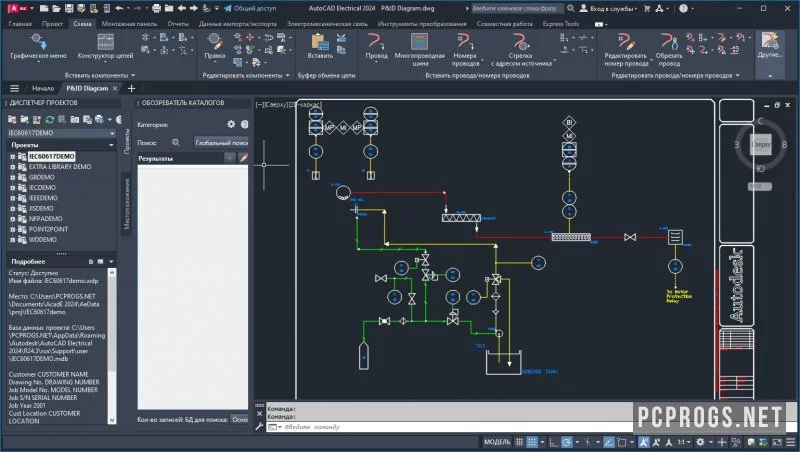Open the drawing tabs hamburger menu
800x452 pixels.
(x=14, y=88)
